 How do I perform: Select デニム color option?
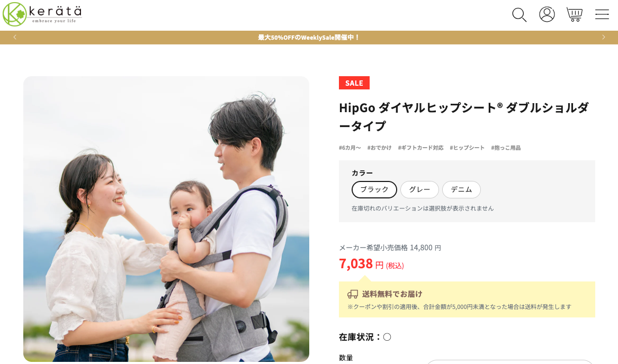(461, 189)
